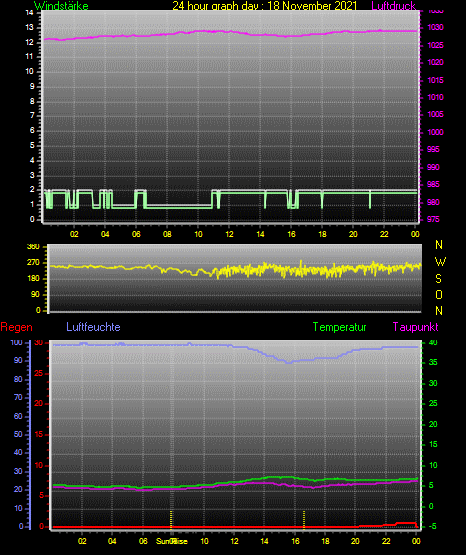Click the 1030 value on pressure axis
This screenshot has width=466, height=555.
pos(435,27)
